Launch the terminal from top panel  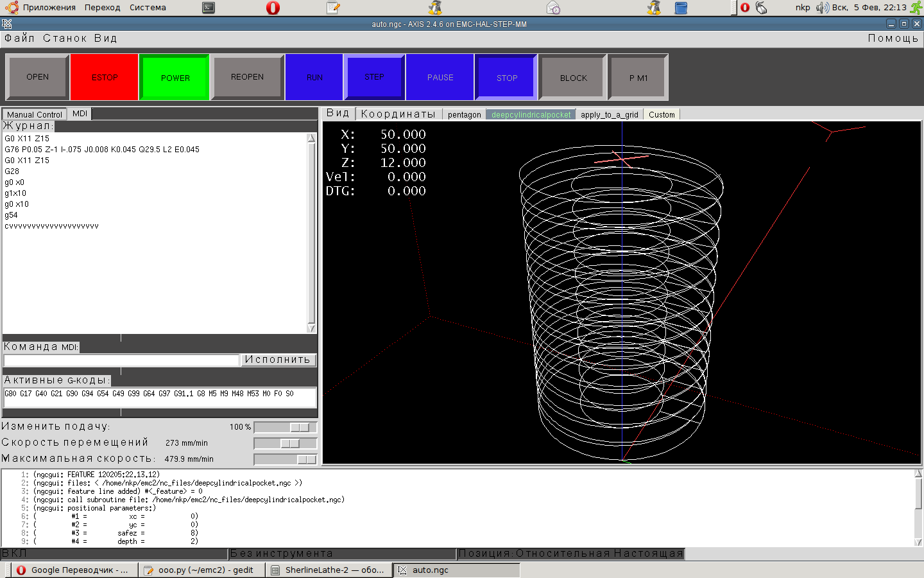[209, 8]
